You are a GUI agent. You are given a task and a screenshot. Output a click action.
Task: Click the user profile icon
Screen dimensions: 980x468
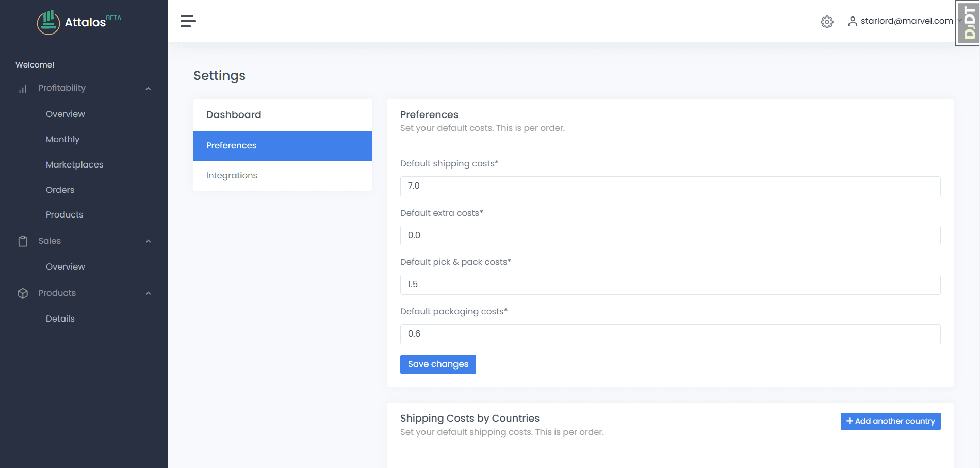(x=853, y=21)
